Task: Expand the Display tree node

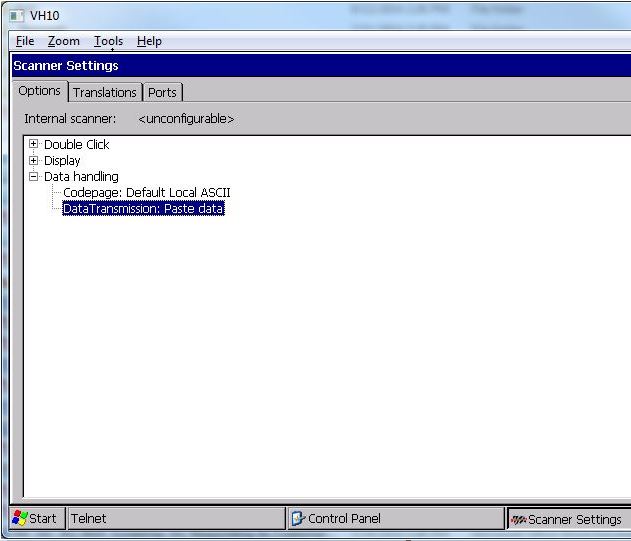Action: point(34,160)
